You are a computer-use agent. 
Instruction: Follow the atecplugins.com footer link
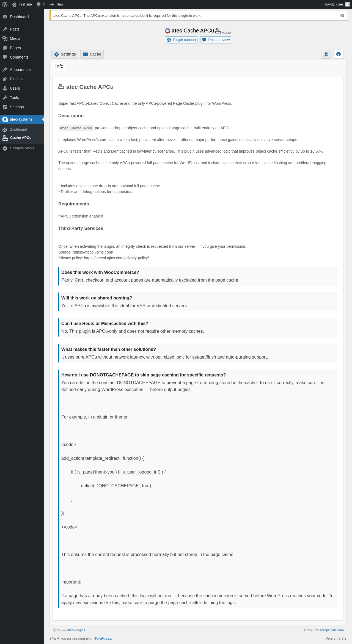pos(332,630)
